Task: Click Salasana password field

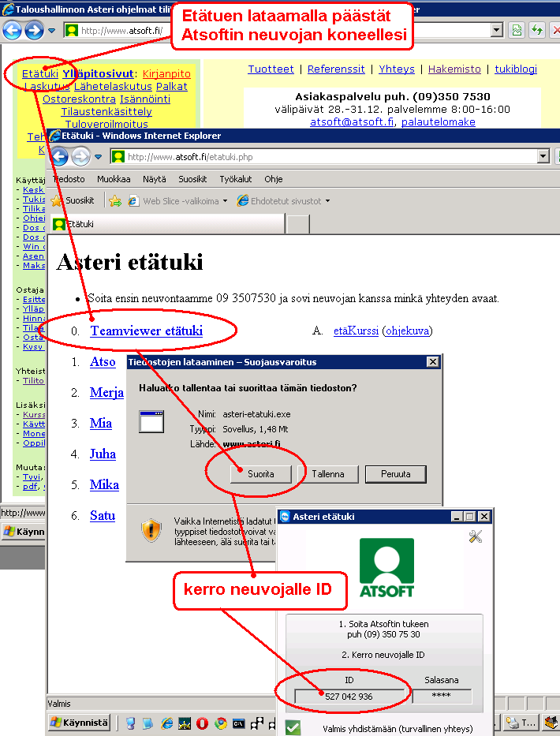Action: pyautogui.click(x=442, y=696)
